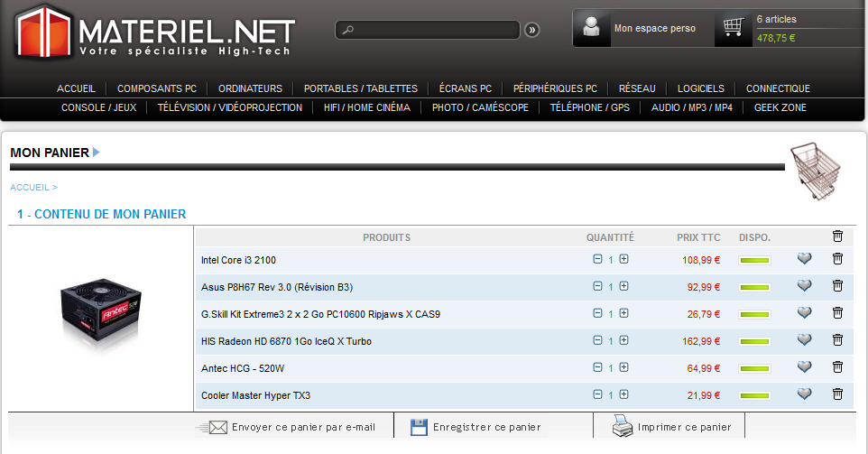Increase quantity of G.Skill Kit Extreme3

(623, 314)
